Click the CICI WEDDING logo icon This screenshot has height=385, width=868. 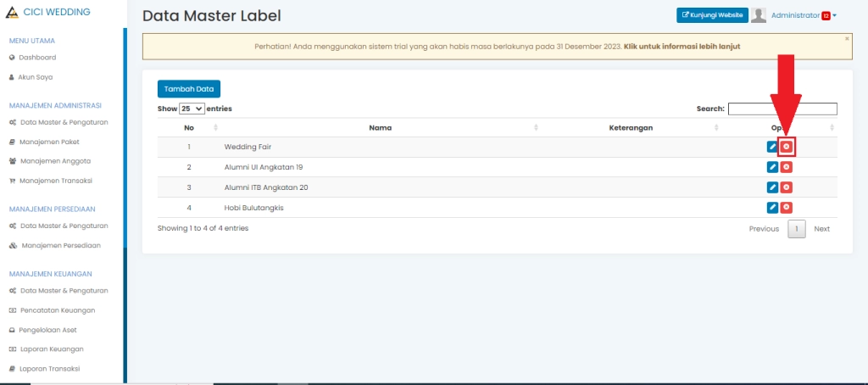pyautogui.click(x=12, y=12)
